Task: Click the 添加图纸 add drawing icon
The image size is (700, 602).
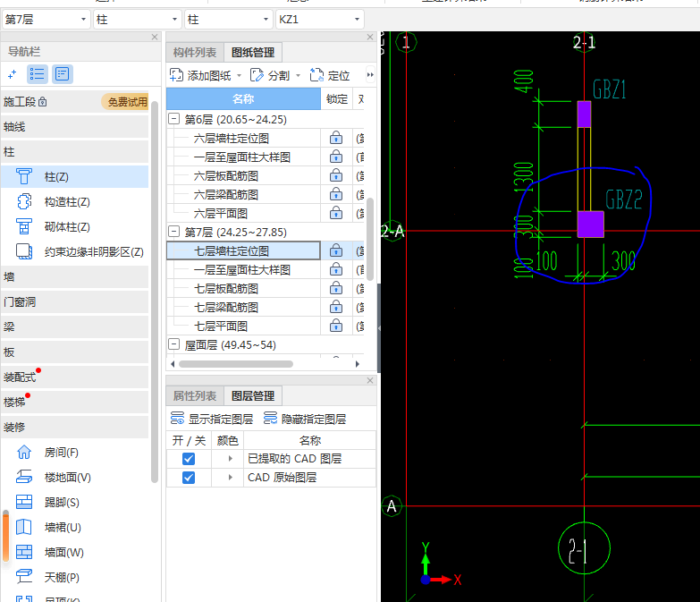Action: pyautogui.click(x=176, y=75)
